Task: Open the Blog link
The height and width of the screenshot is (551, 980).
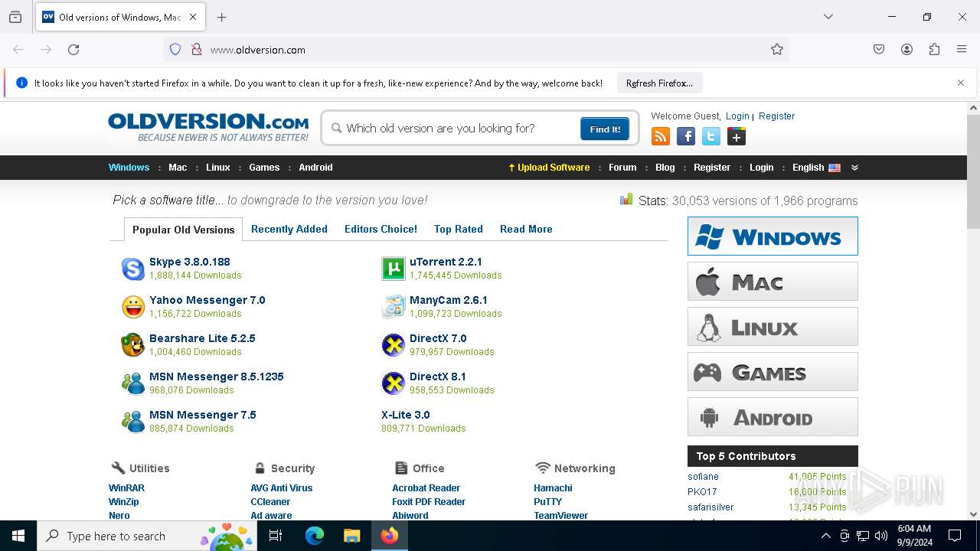Action: click(665, 168)
